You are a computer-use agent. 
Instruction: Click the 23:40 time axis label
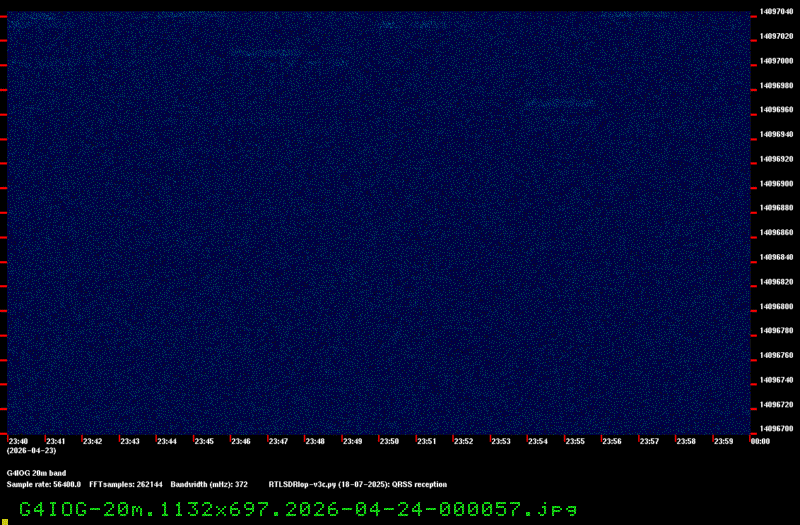[18, 441]
